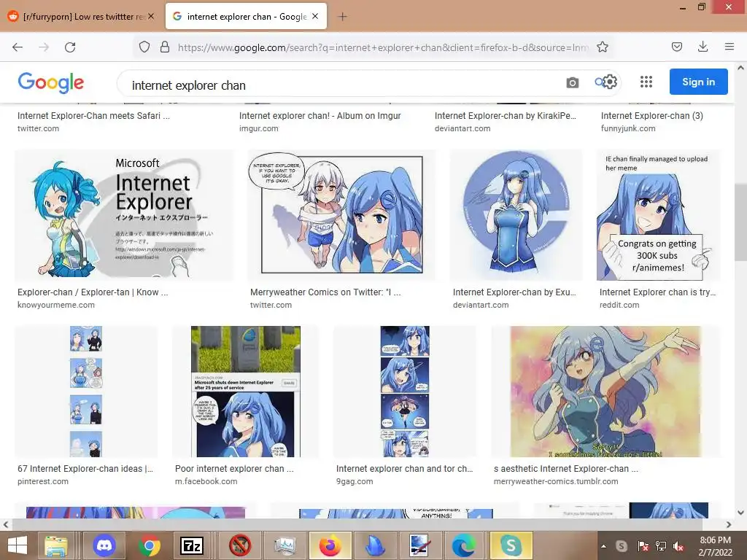
Task: Click the forward navigation arrow
Action: click(44, 47)
